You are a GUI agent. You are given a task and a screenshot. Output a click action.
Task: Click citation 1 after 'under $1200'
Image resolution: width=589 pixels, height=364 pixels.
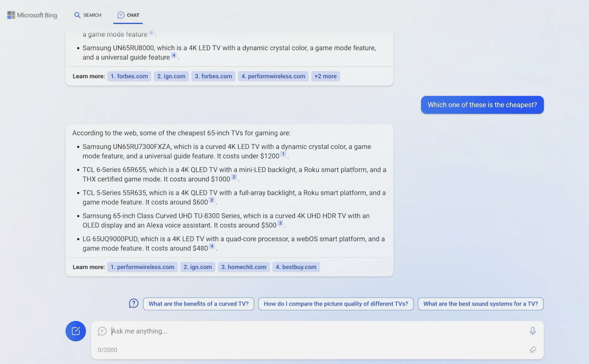click(x=283, y=154)
